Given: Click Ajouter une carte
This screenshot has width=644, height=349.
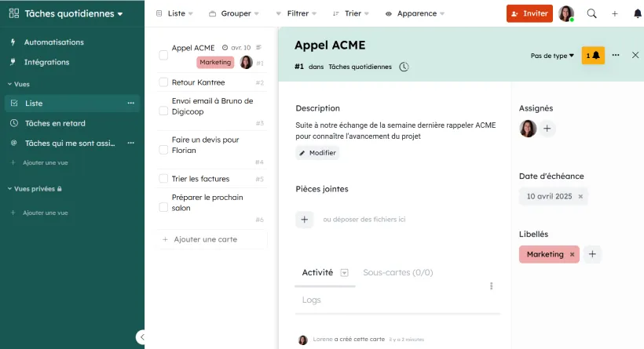Looking at the screenshot, I should point(212,239).
